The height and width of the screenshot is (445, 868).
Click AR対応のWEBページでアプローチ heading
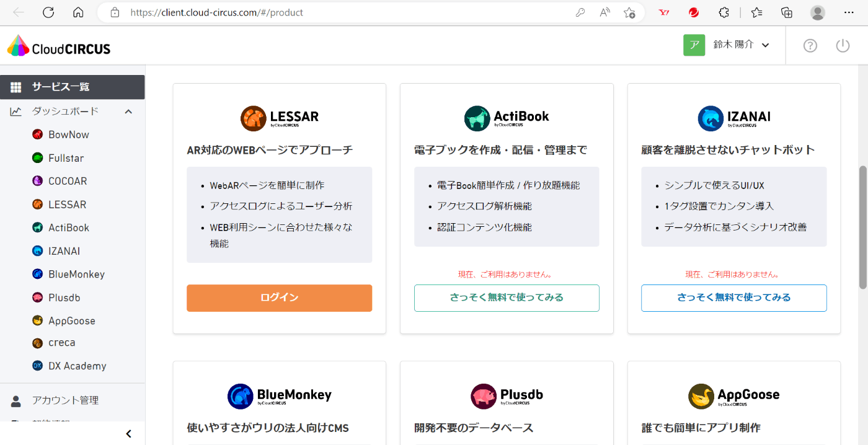tap(270, 150)
